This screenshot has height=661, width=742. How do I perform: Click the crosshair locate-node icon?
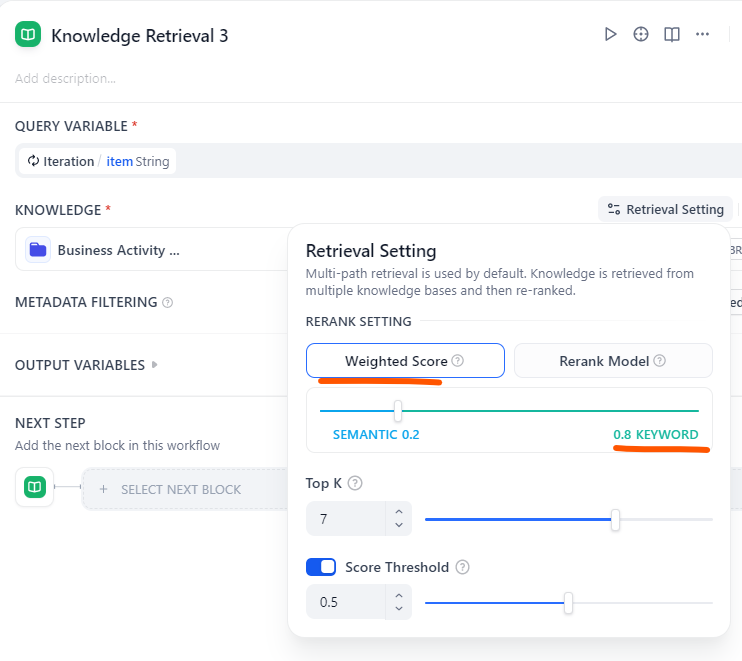pos(641,35)
